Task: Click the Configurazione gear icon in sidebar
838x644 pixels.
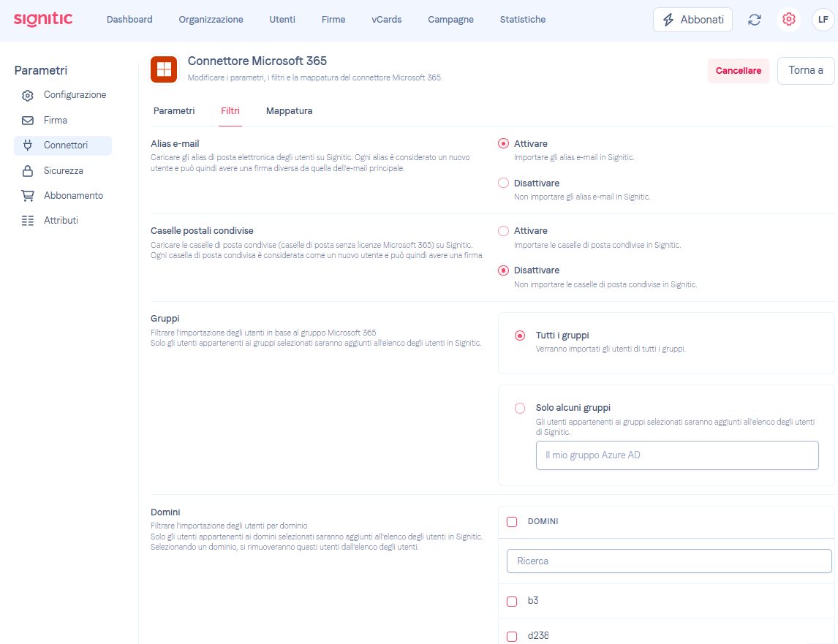Action: click(28, 95)
